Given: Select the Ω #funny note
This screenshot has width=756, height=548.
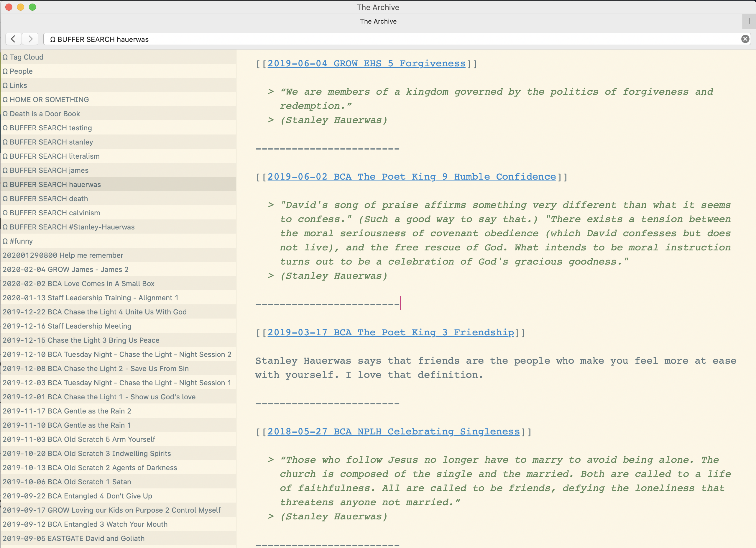Looking at the screenshot, I should [x=118, y=241].
